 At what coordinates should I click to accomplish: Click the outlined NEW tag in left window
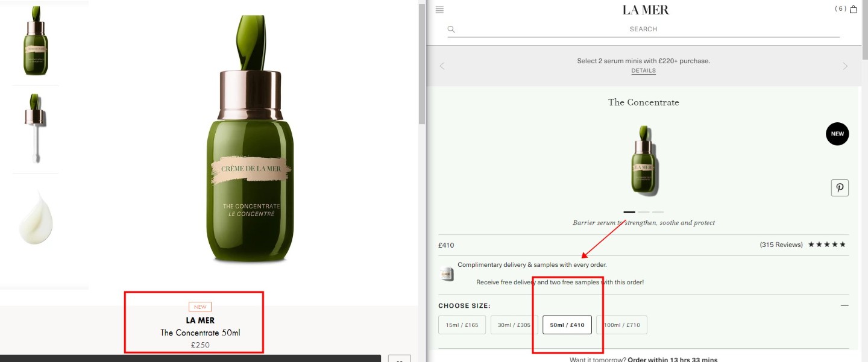tap(200, 307)
